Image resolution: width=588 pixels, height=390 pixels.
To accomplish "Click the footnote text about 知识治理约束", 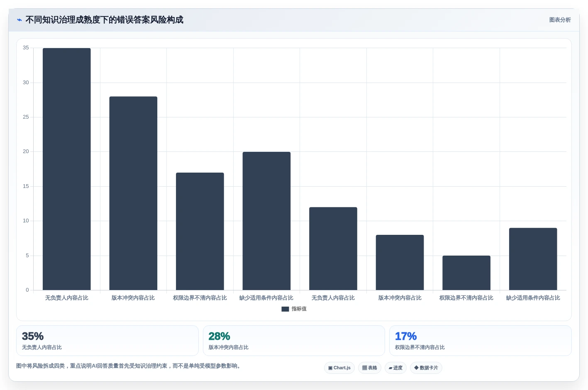I will 129,366.
